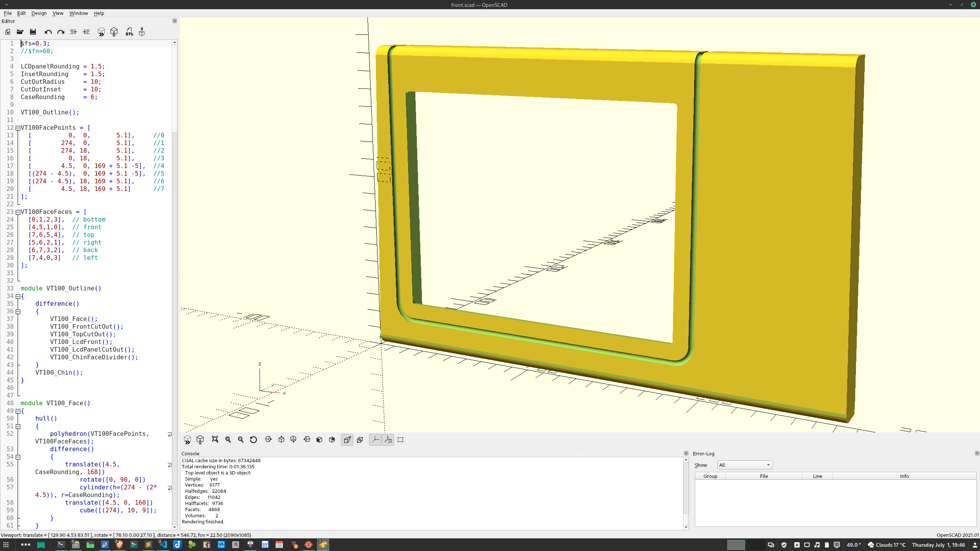Zoom in on the 3D viewport
Viewport: 980px width, 551px height.
(x=228, y=440)
